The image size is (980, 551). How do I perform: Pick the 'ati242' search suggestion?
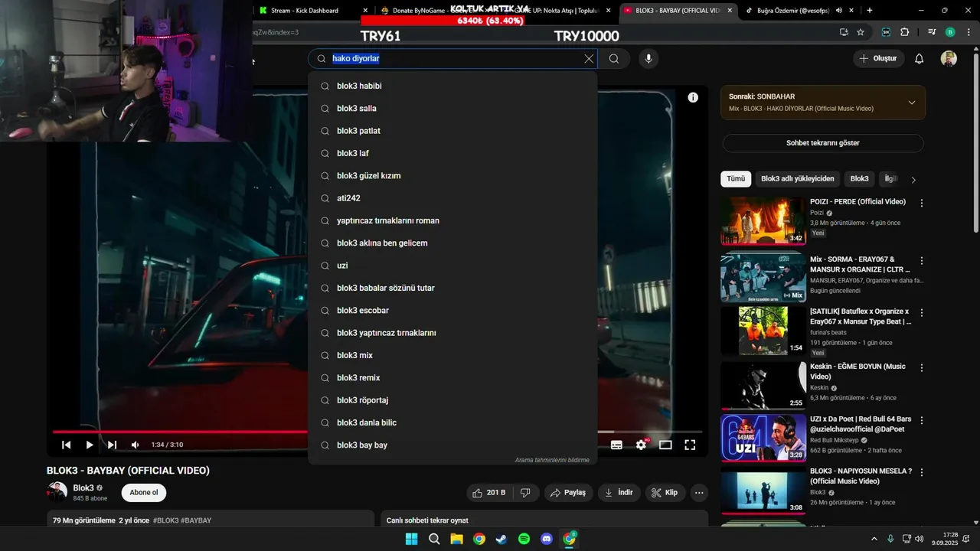[452, 198]
